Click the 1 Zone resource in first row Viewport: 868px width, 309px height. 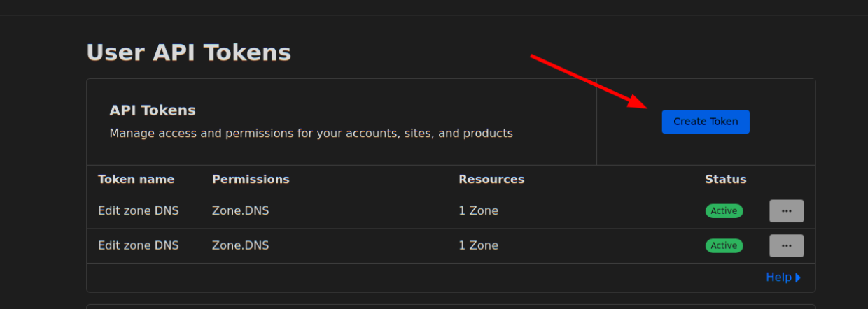point(478,210)
